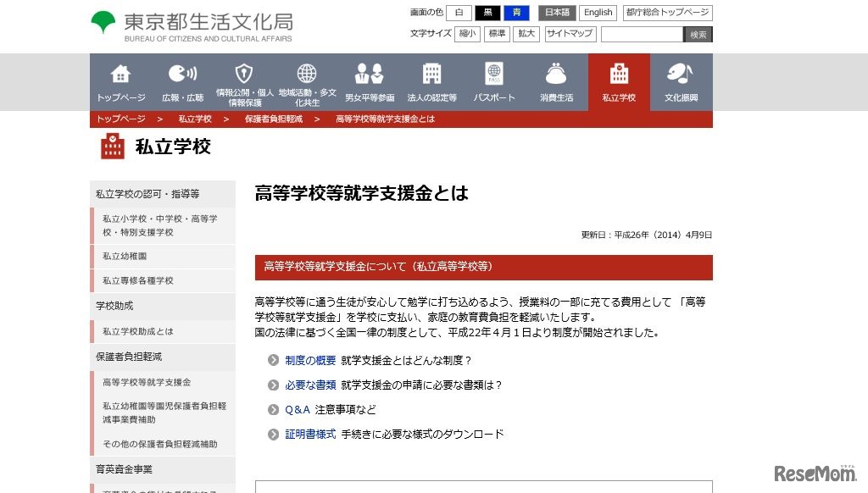
Task: Click the 法人の認定等 building icon
Action: (432, 82)
